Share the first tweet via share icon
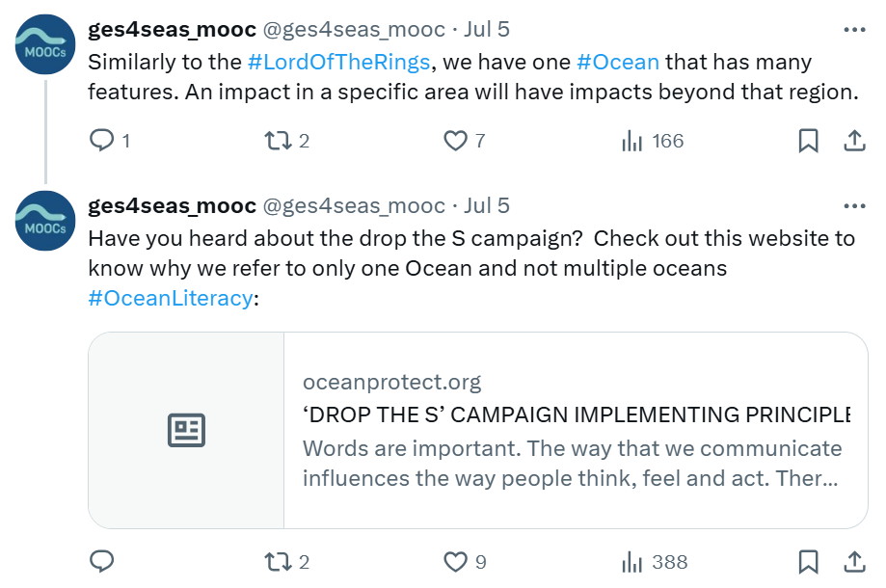 point(853,141)
